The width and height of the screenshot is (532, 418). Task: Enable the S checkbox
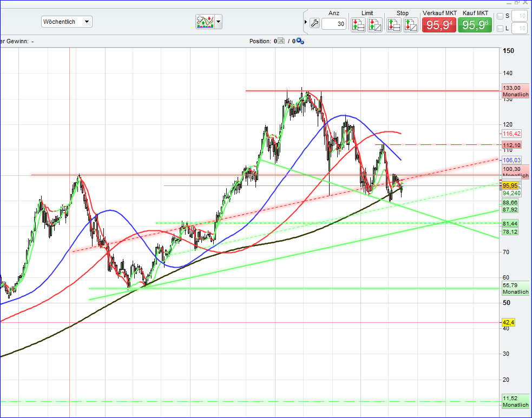[500, 16]
